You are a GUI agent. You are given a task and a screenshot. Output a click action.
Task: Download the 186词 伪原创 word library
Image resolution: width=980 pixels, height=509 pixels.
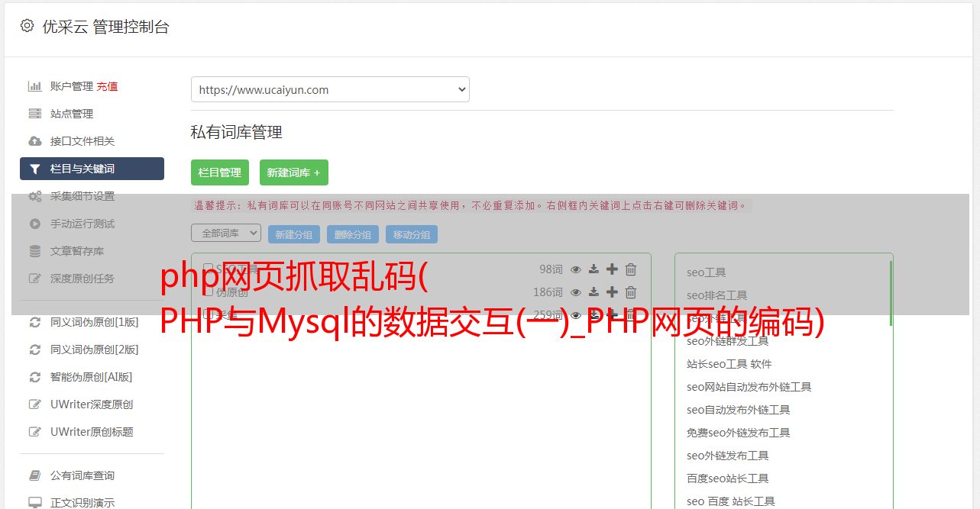click(594, 292)
